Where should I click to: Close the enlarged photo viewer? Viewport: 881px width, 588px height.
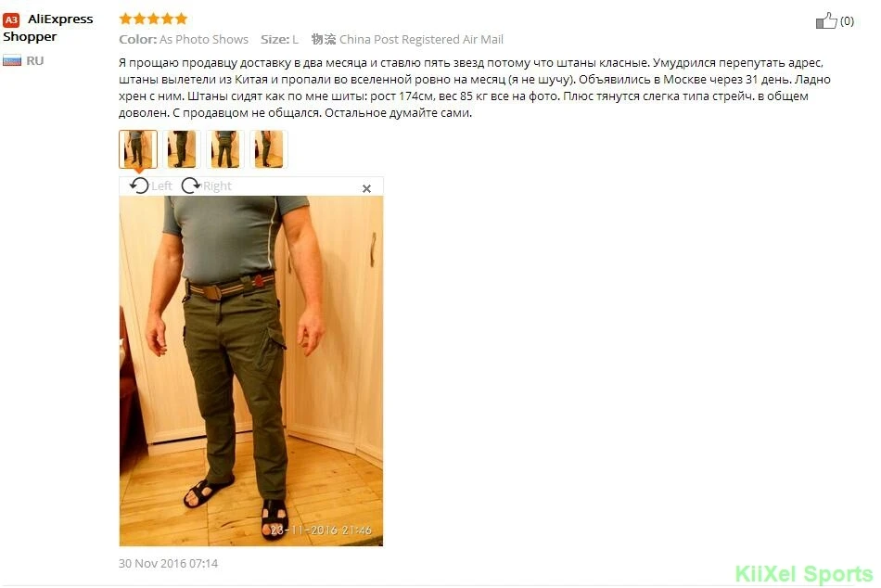[366, 188]
